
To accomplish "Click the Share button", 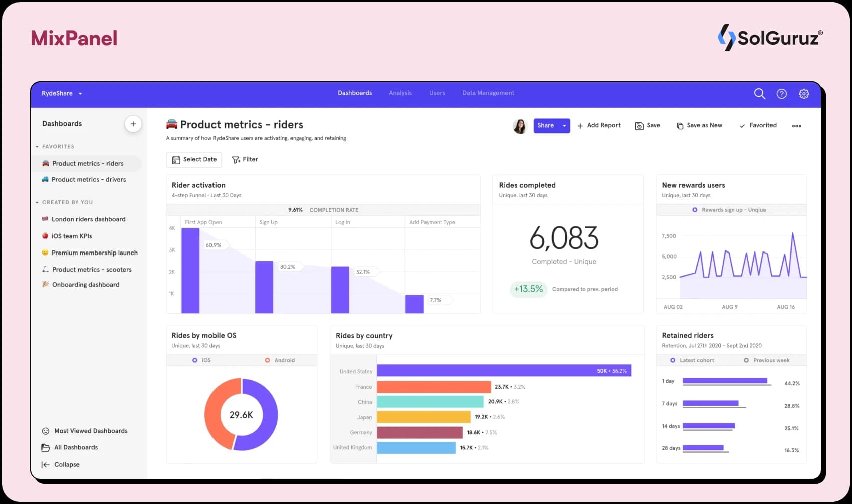I will tap(546, 126).
